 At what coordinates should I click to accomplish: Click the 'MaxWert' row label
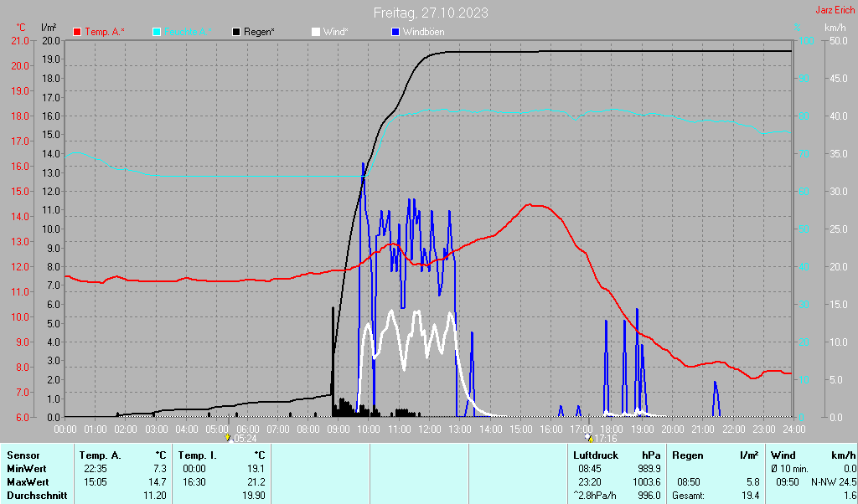tap(28, 483)
